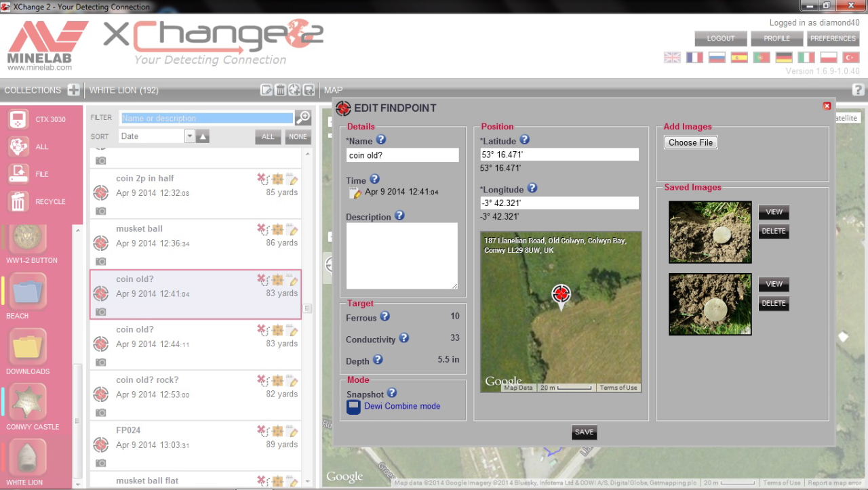Click the edit time notepad icon
Viewport: 868px width, 490px height.
point(355,192)
